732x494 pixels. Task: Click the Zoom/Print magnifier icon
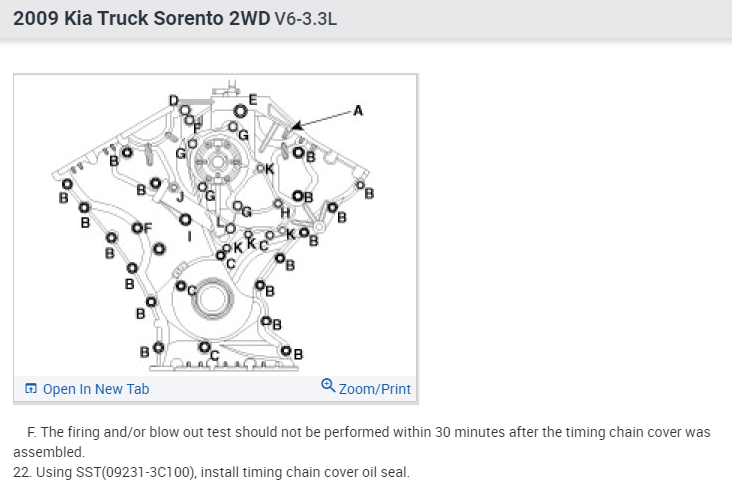coord(328,386)
